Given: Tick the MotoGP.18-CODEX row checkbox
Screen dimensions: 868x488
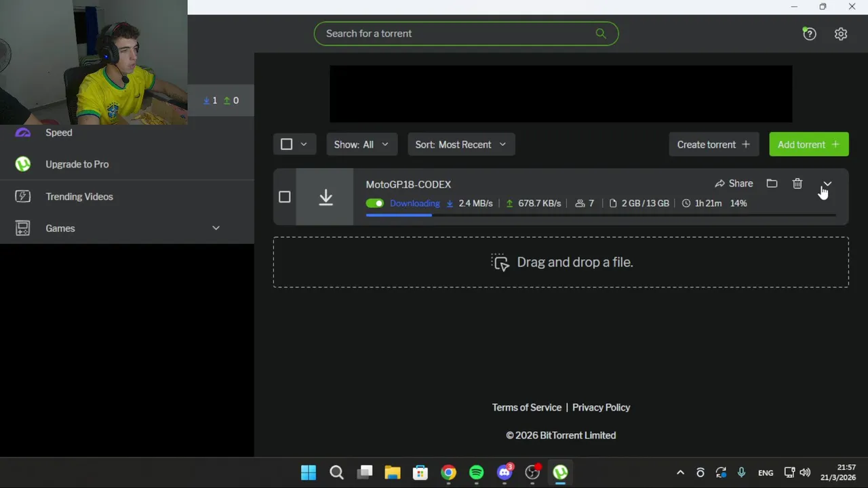Looking at the screenshot, I should 285,197.
